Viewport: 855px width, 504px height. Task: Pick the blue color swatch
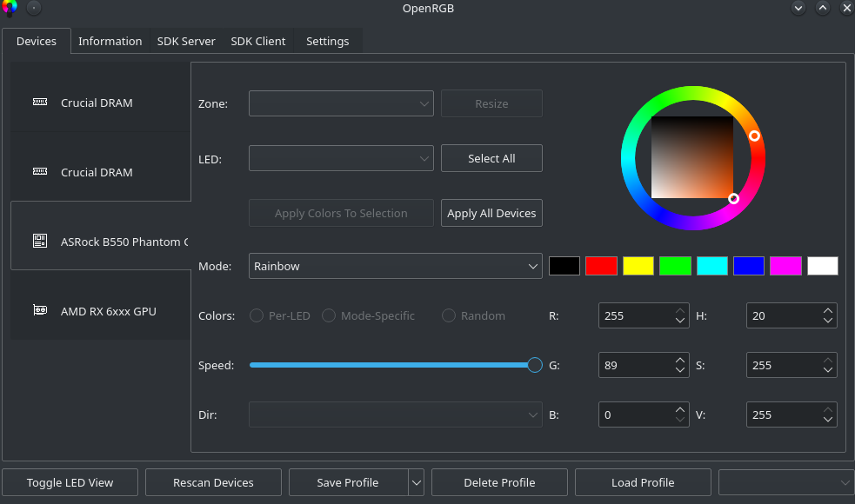click(x=749, y=266)
